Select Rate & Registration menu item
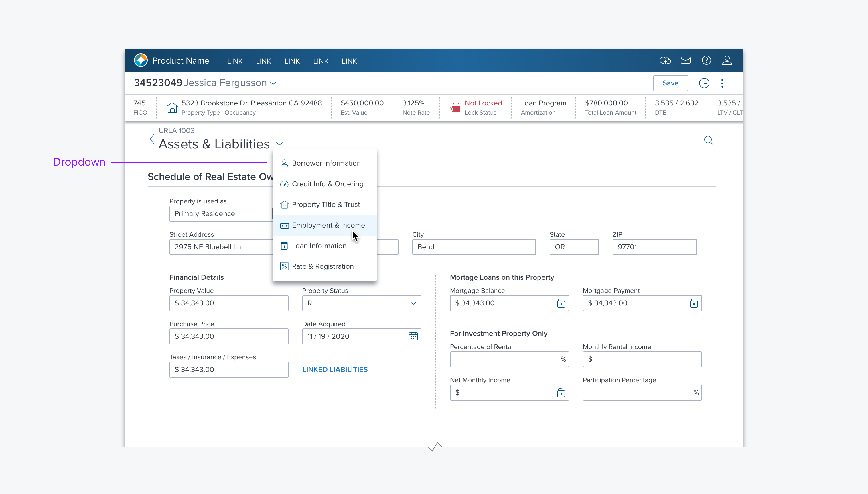Viewport: 868px width, 494px height. click(x=324, y=267)
